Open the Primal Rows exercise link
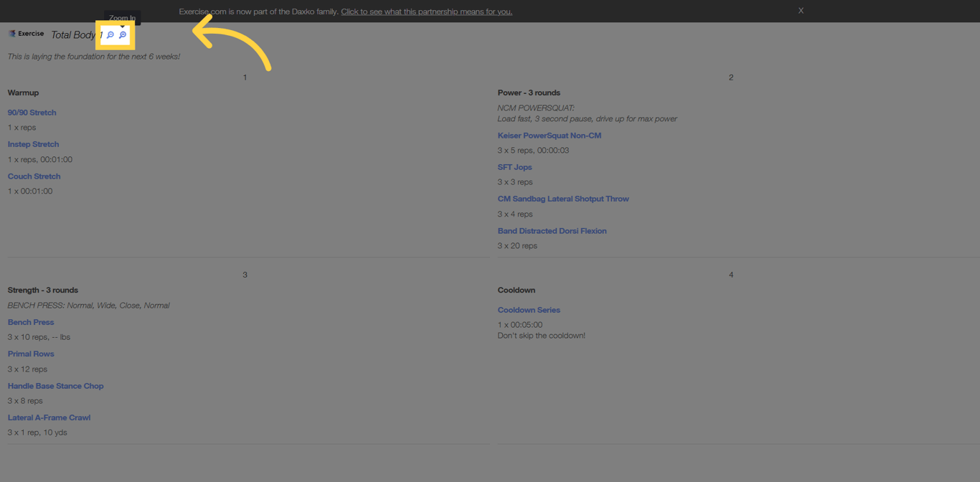The width and height of the screenshot is (980, 482). 31,353
